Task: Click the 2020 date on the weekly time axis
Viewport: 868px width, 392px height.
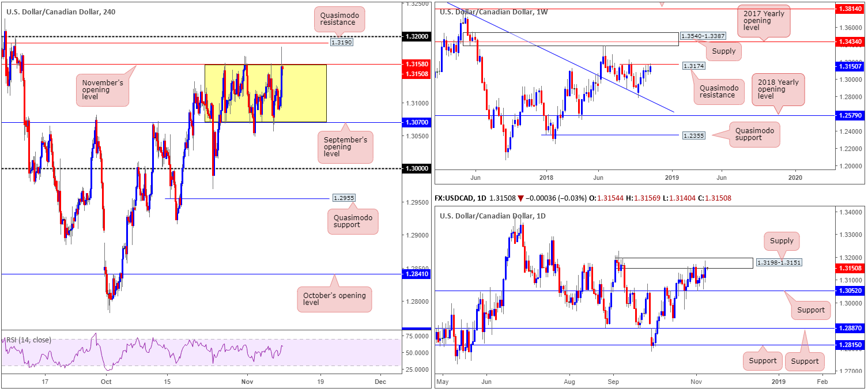Action: [795, 179]
